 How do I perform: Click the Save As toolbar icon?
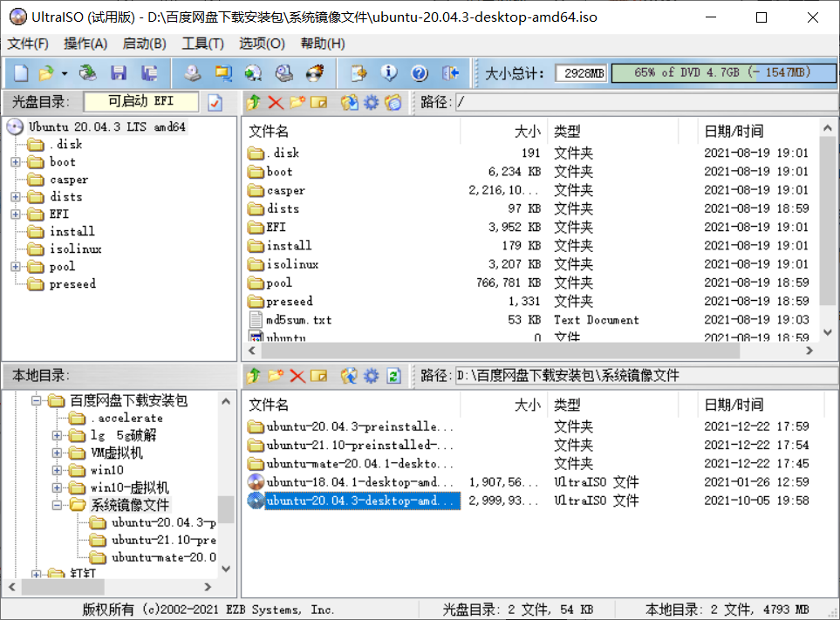click(x=149, y=73)
